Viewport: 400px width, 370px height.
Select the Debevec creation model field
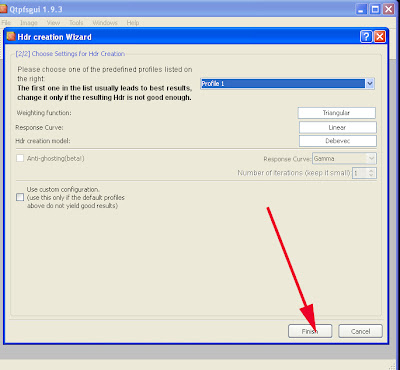[x=338, y=141]
